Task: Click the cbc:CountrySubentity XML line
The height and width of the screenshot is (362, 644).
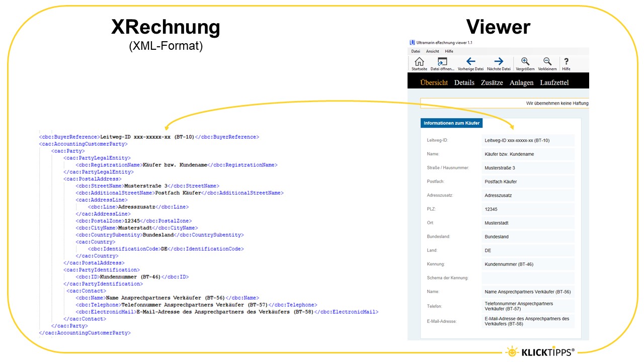Action: (159, 235)
